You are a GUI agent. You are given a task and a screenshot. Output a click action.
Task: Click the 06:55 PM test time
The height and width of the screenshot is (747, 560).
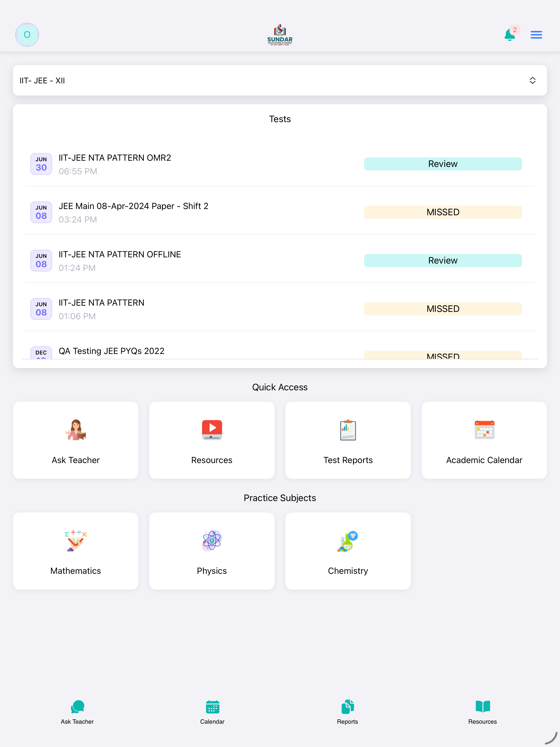[x=78, y=171]
